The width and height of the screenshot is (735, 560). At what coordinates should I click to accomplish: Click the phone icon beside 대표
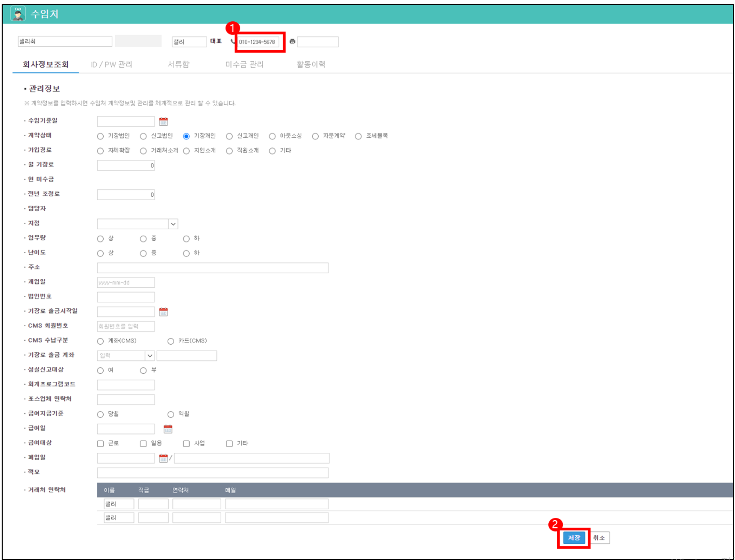coord(233,41)
